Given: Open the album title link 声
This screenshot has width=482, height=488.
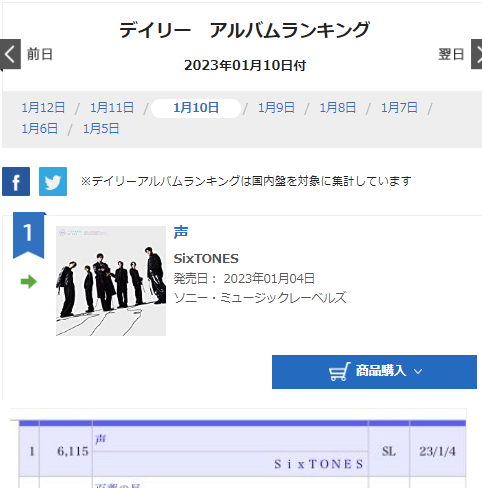Looking at the screenshot, I should pos(181,232).
